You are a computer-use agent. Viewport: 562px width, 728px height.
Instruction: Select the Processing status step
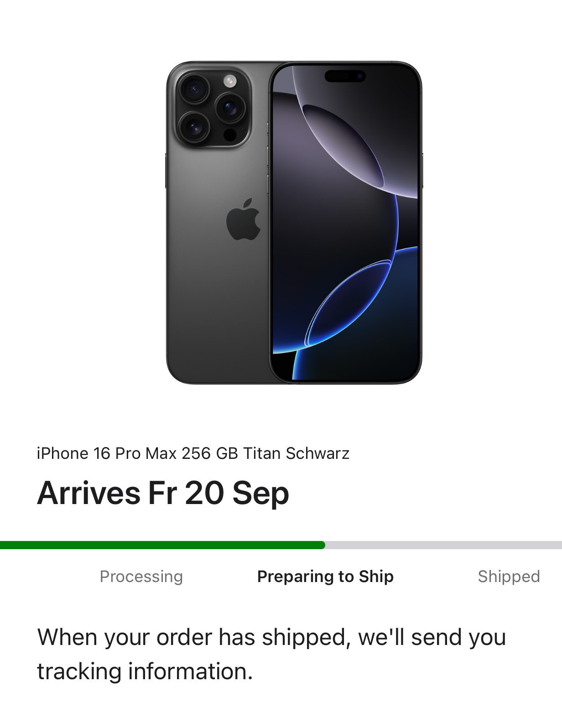tap(141, 577)
